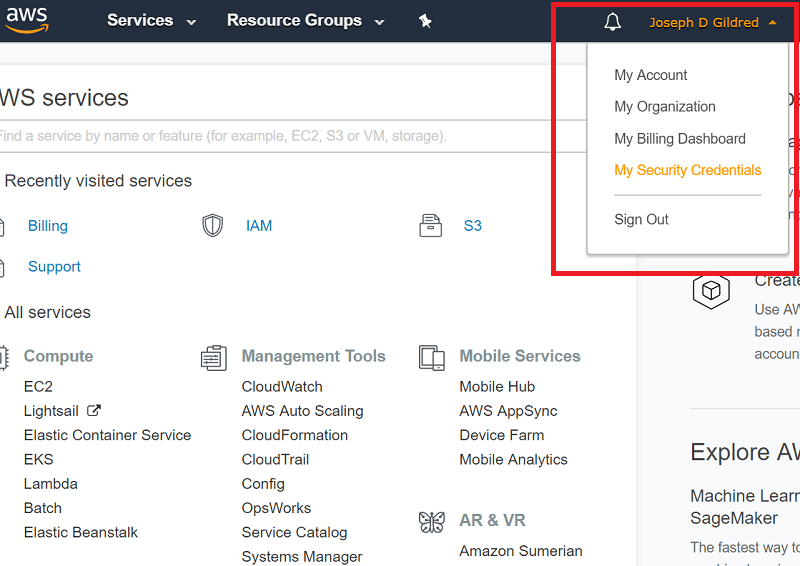Select My Account from the menu

tap(651, 75)
